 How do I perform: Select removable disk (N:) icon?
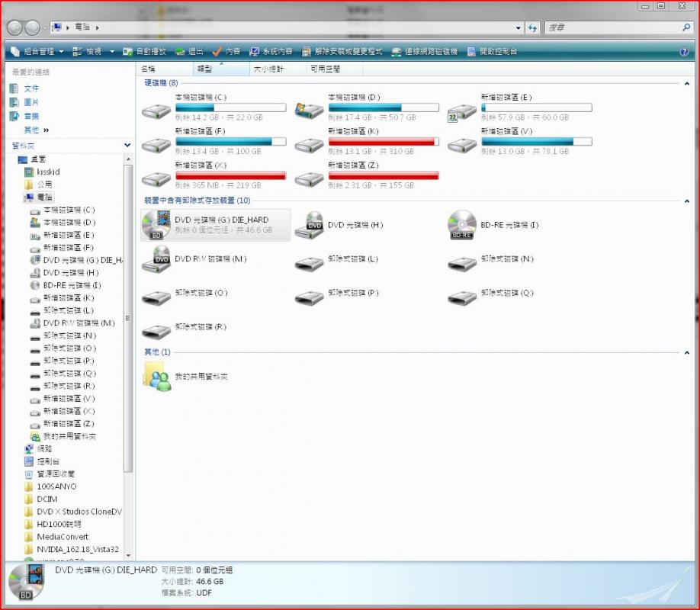(462, 264)
